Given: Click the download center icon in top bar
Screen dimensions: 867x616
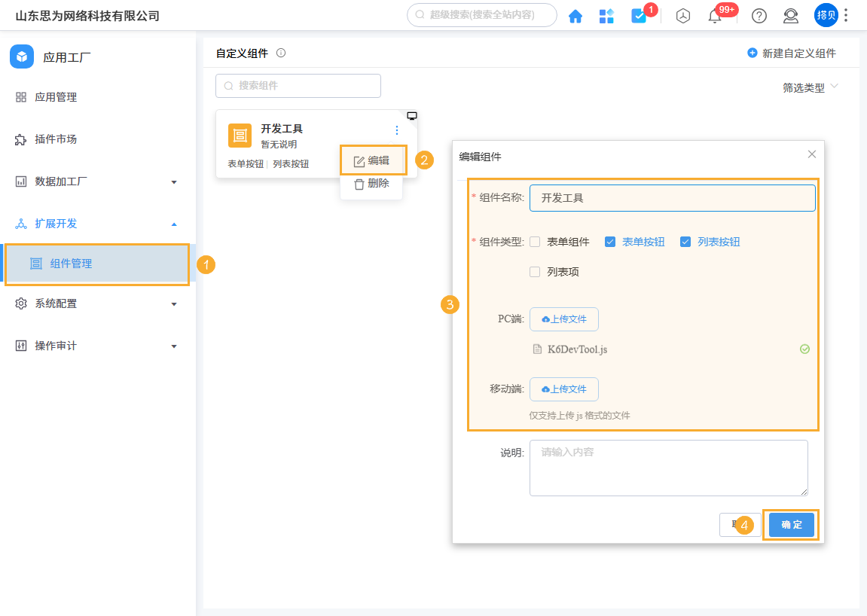Looking at the screenshot, I should pyautogui.click(x=682, y=15).
